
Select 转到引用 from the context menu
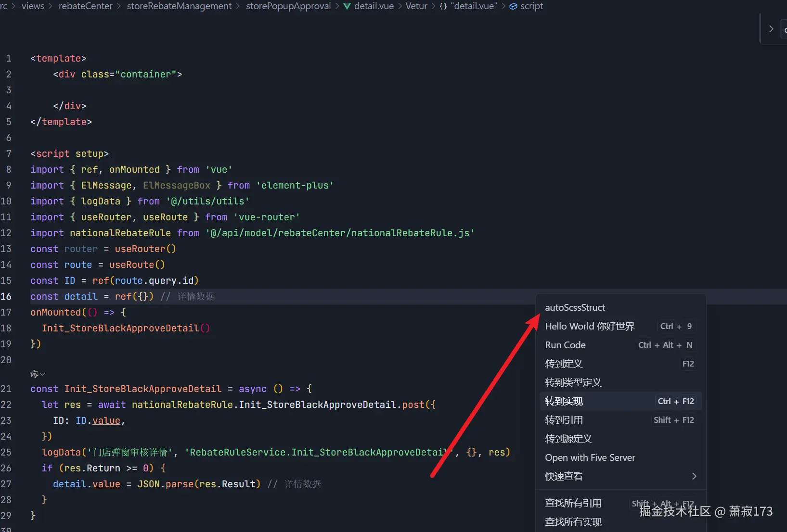point(621,420)
